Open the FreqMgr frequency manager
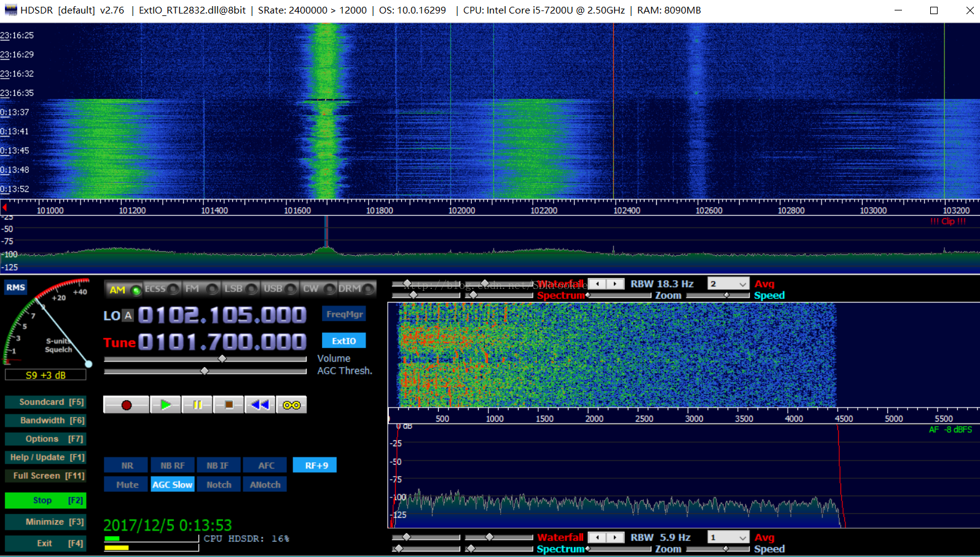The width and height of the screenshot is (980, 557). pos(344,314)
